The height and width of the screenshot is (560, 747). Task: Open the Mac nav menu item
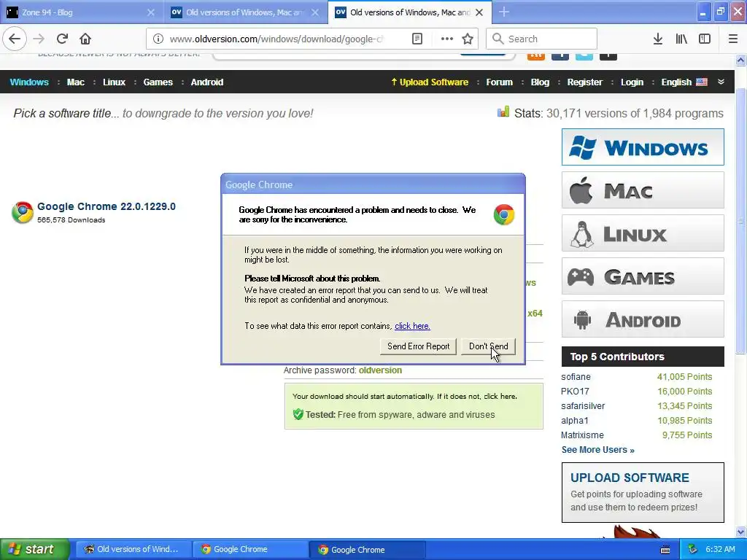pyautogui.click(x=76, y=82)
